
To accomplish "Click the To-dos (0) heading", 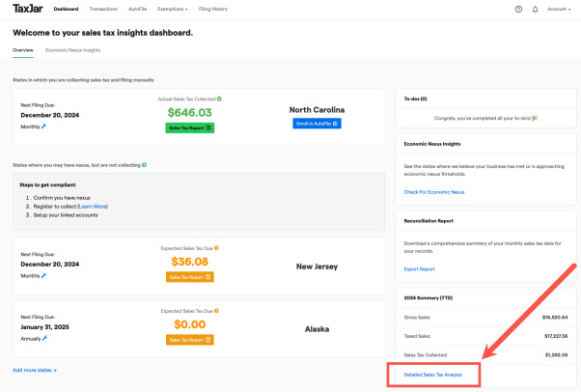I will (415, 99).
